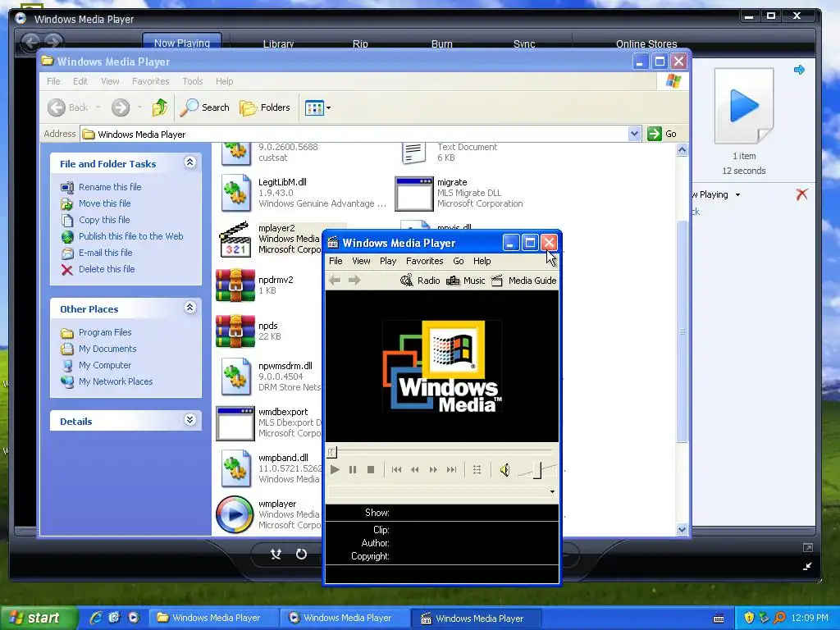Collapse Other Places panel
840x630 pixels.
(189, 308)
